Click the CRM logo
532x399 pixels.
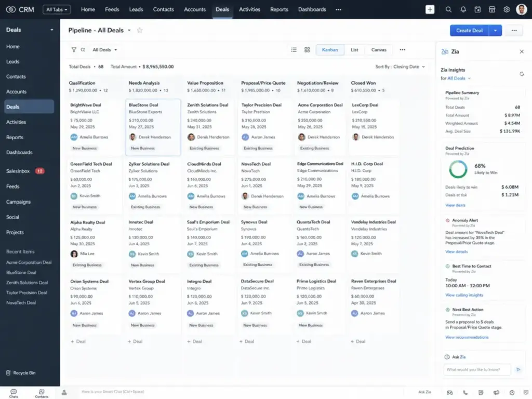(x=20, y=9)
